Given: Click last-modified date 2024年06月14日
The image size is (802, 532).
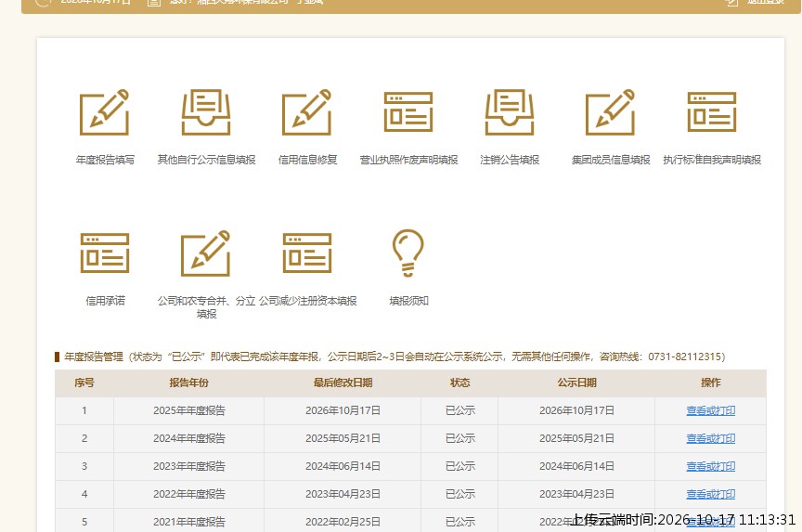Looking at the screenshot, I should pos(343,466).
